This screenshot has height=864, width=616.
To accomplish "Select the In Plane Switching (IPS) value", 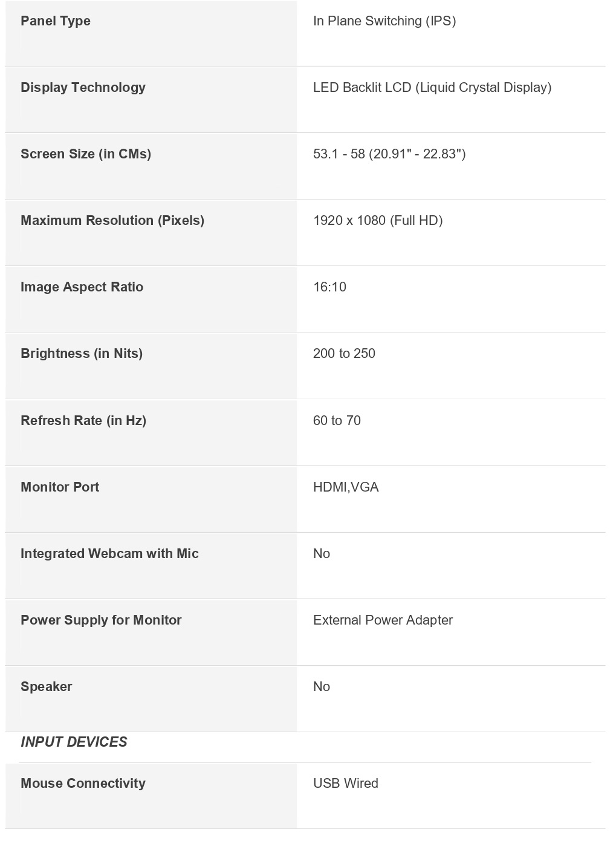I will click(384, 21).
